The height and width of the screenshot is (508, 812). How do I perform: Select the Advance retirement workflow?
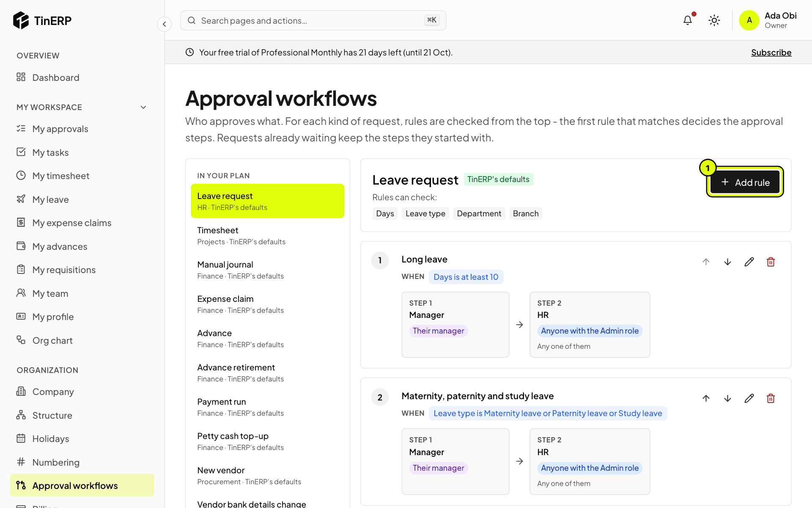[x=268, y=373]
